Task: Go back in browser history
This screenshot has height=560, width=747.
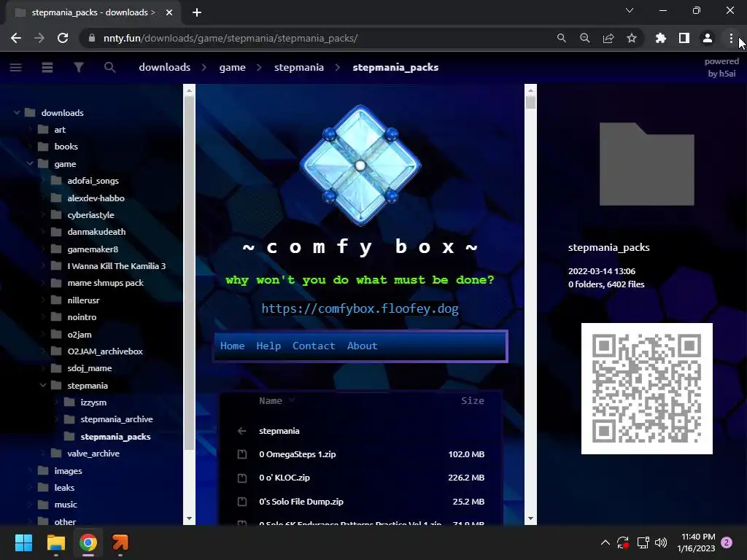Action: pyautogui.click(x=16, y=38)
